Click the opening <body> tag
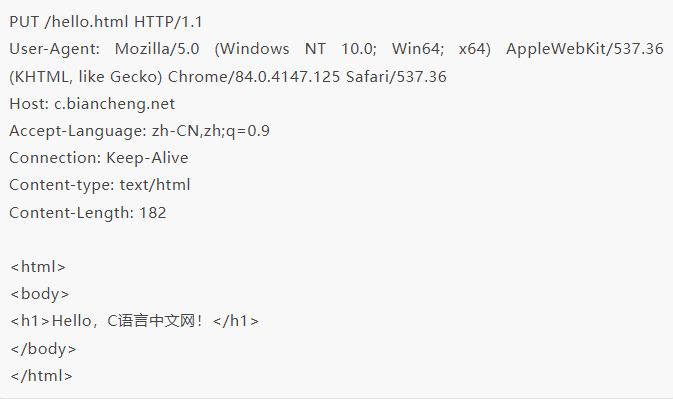Image resolution: width=673 pixels, height=399 pixels. pos(39,294)
